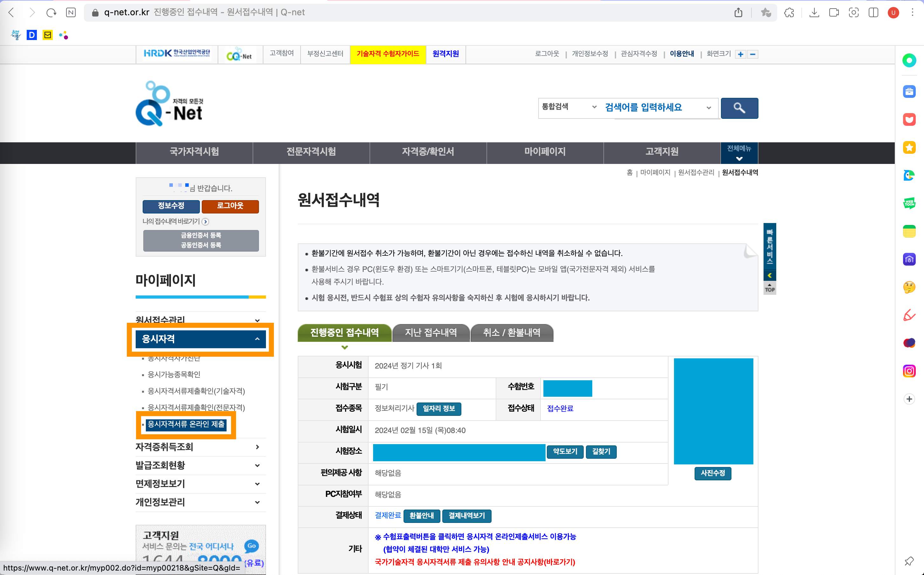Image resolution: width=924 pixels, height=575 pixels.
Task: Increase screen size with the plus icon
Action: point(740,54)
